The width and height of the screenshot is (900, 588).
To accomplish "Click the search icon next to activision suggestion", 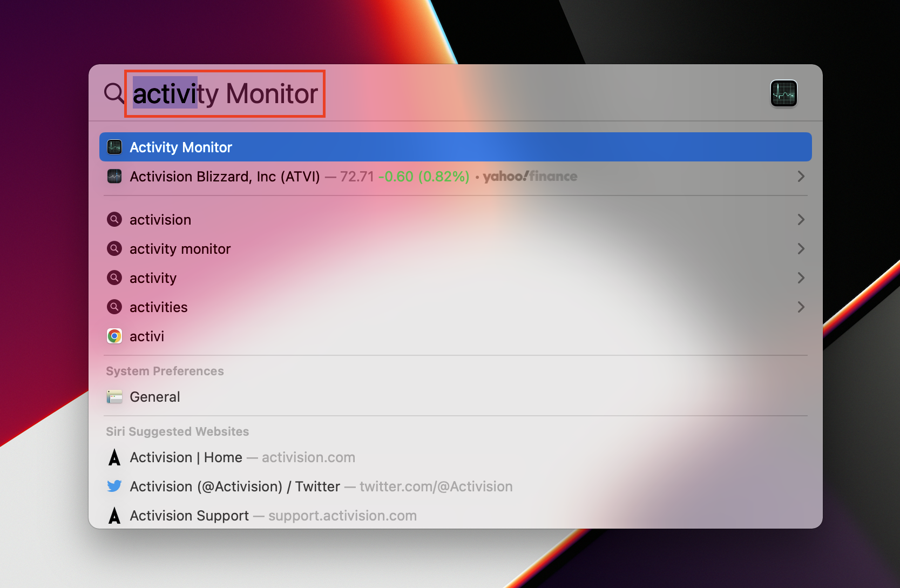I will point(114,219).
